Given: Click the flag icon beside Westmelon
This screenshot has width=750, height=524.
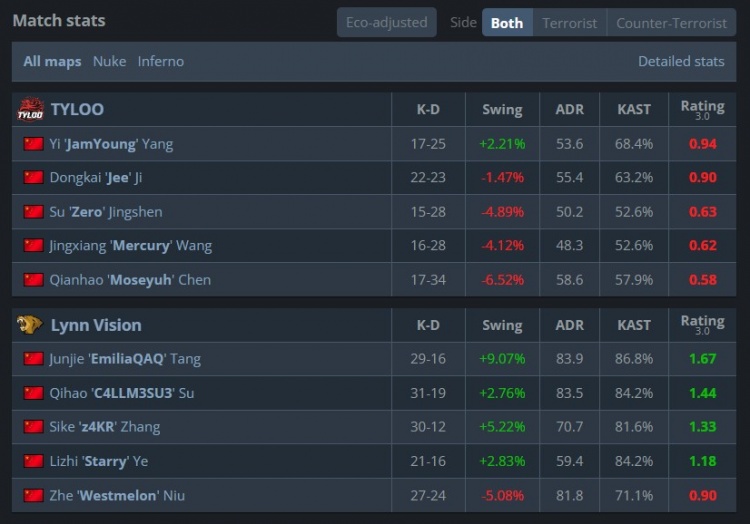Looking at the screenshot, I should click(x=33, y=495).
